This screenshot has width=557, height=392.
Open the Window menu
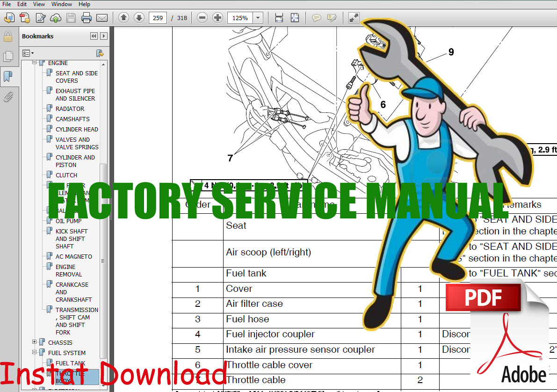(x=61, y=4)
